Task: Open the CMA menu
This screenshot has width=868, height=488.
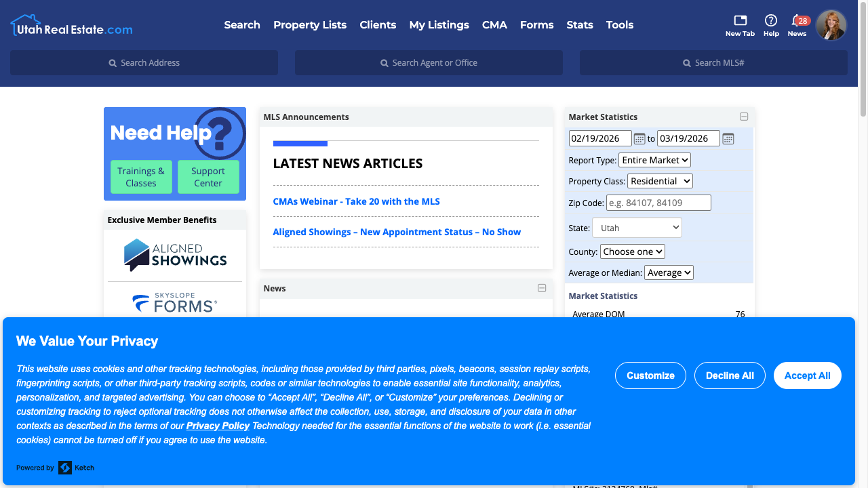Action: 494,25
